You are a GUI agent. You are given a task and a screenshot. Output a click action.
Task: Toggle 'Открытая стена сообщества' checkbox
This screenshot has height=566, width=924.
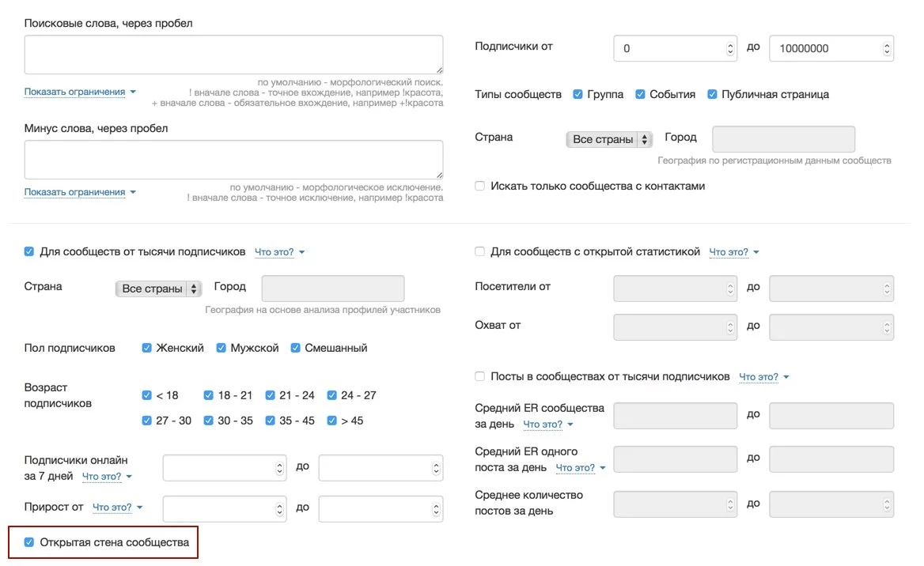[x=29, y=542]
